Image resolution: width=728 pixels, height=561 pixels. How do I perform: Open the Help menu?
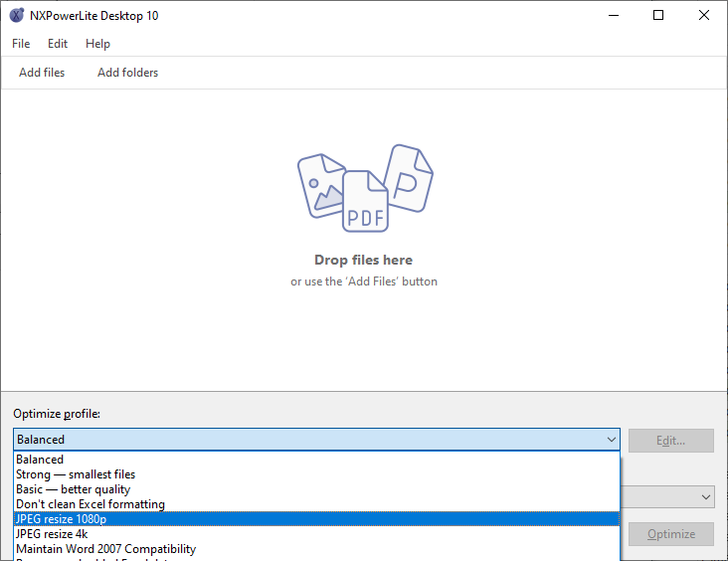click(x=97, y=44)
